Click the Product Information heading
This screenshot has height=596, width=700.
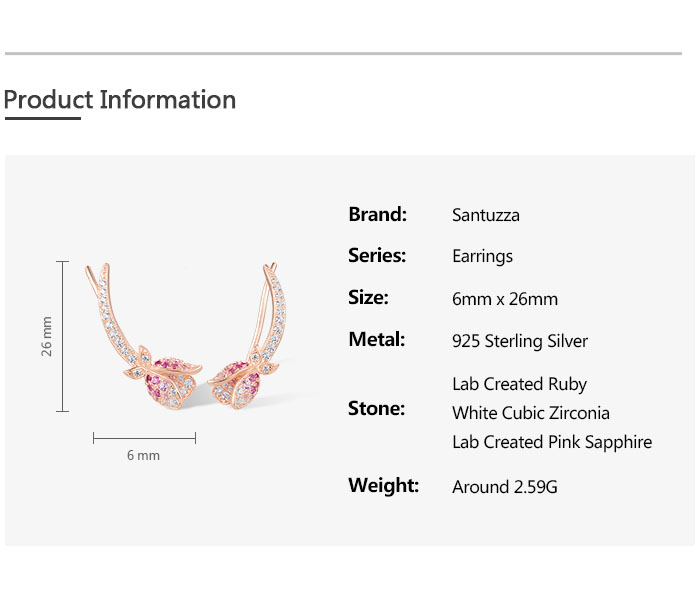tap(120, 100)
